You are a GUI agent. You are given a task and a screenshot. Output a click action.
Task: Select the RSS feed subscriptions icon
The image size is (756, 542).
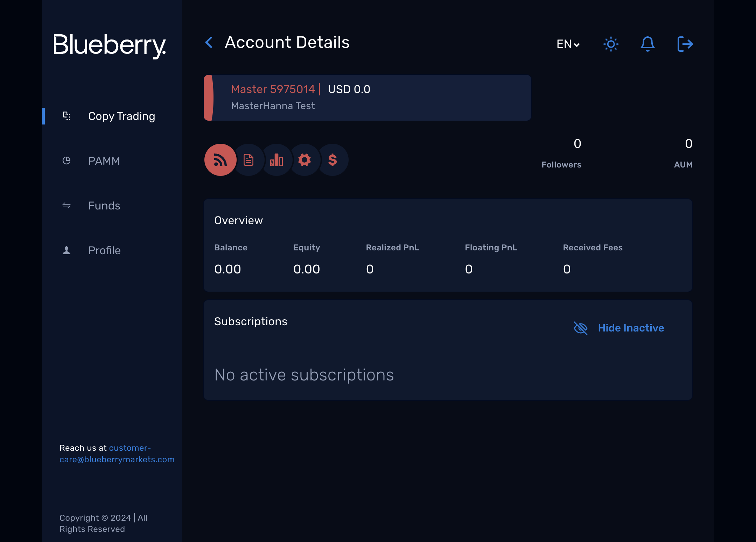pyautogui.click(x=220, y=160)
